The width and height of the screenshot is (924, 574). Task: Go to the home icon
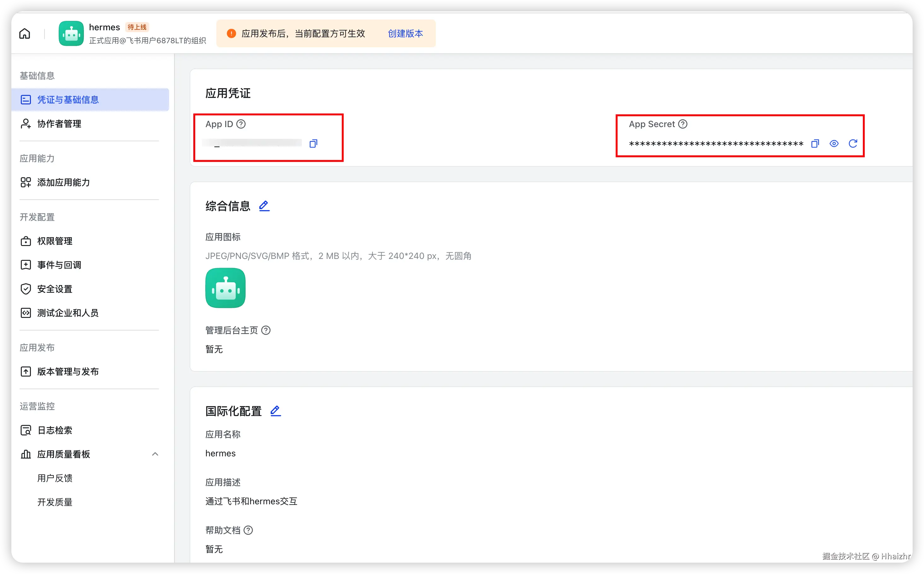coord(24,33)
